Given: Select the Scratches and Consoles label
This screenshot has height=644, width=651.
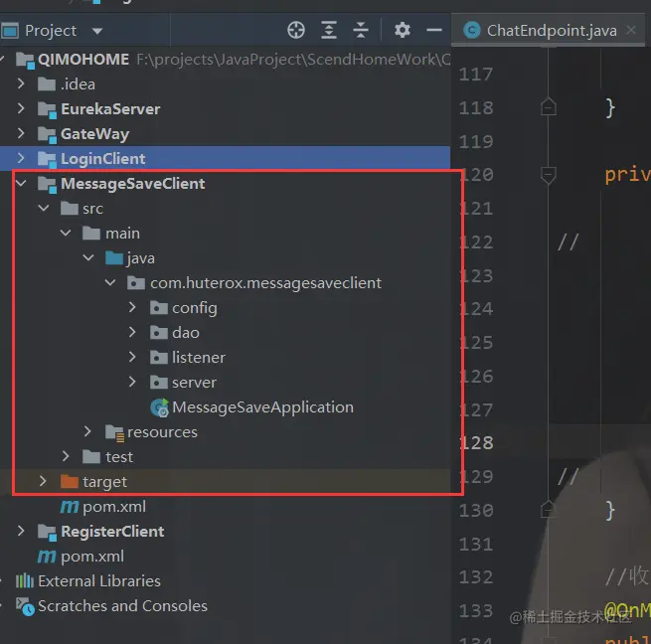Looking at the screenshot, I should [x=122, y=606].
